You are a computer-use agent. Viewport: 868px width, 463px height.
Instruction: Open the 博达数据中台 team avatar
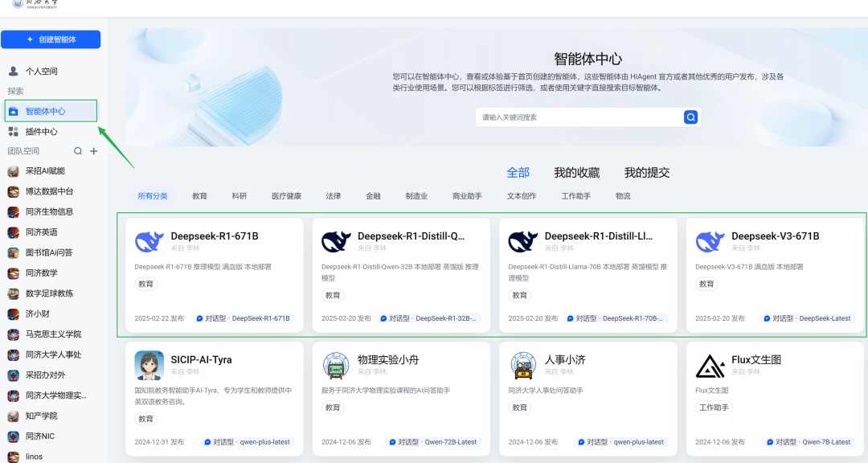coord(14,191)
